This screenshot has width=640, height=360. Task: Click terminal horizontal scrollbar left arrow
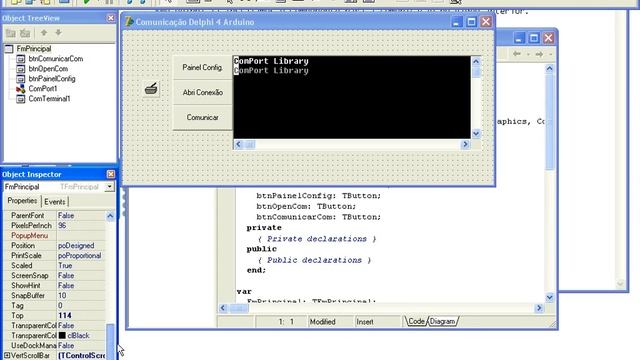[x=238, y=144]
